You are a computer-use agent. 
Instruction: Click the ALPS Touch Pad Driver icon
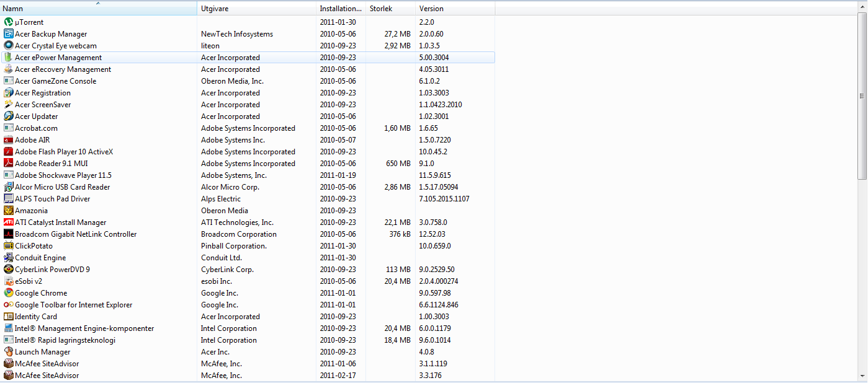point(9,199)
